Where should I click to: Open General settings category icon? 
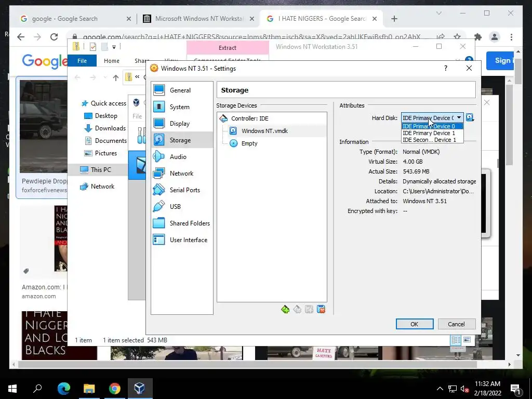[x=159, y=90]
